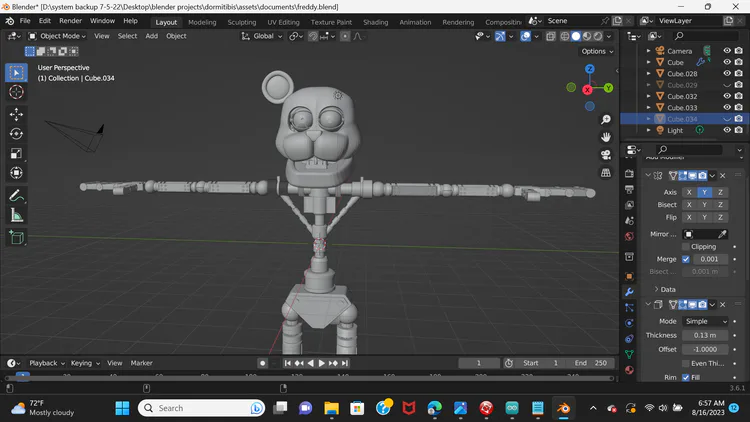750x422 pixels.
Task: Toggle mirror Axis Y button
Action: coord(705,192)
